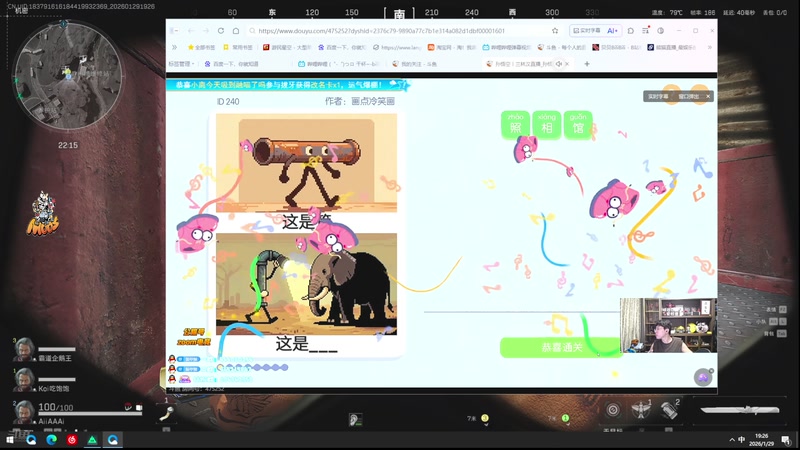
Task: Switch to the 哔哩哔哩 browser tab
Action: coord(339,64)
